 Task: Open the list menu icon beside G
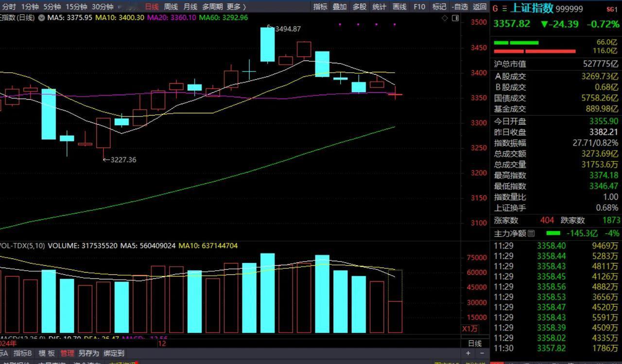coord(504,9)
